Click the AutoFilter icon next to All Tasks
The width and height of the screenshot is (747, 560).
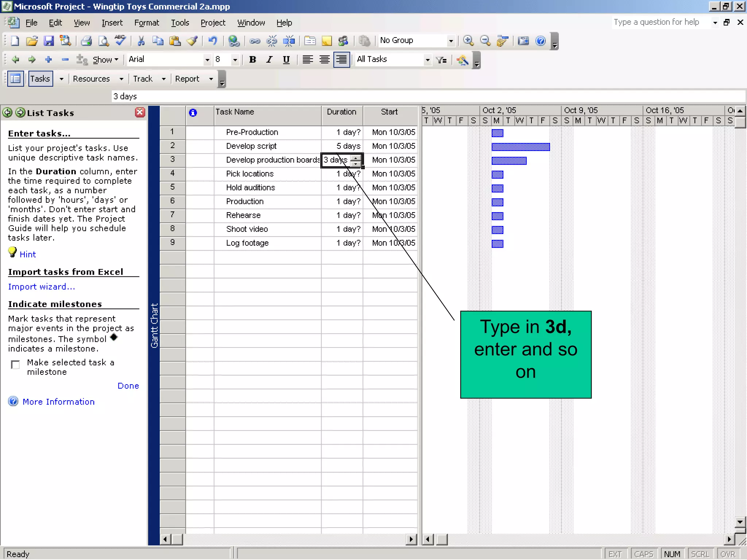click(441, 60)
